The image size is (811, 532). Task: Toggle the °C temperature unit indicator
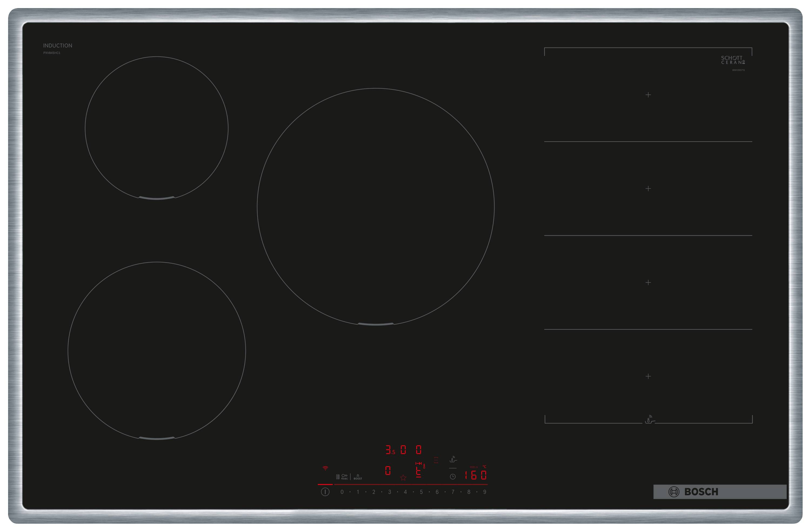coord(485,466)
